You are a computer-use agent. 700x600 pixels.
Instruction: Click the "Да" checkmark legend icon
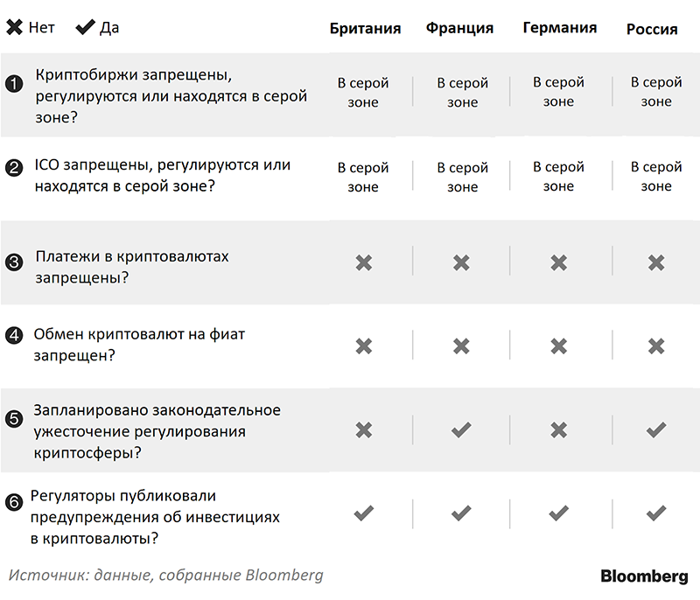(x=85, y=27)
